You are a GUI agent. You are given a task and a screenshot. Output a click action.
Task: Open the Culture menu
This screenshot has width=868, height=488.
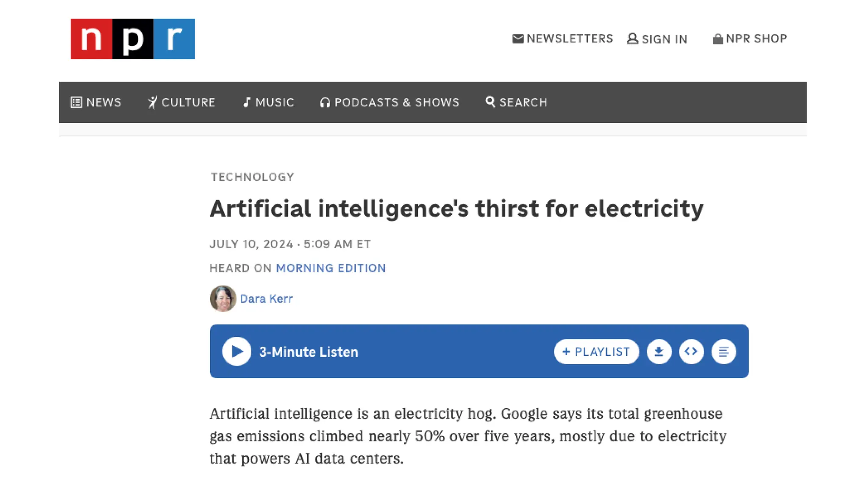tap(182, 103)
